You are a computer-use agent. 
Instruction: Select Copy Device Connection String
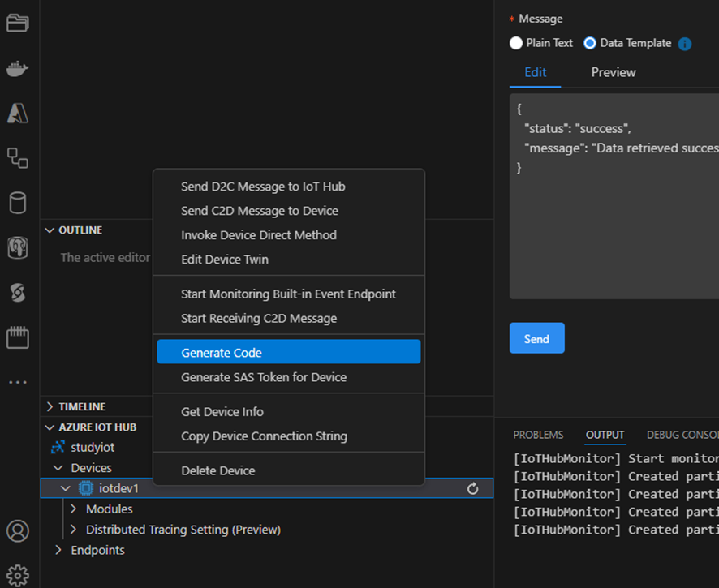point(288,436)
